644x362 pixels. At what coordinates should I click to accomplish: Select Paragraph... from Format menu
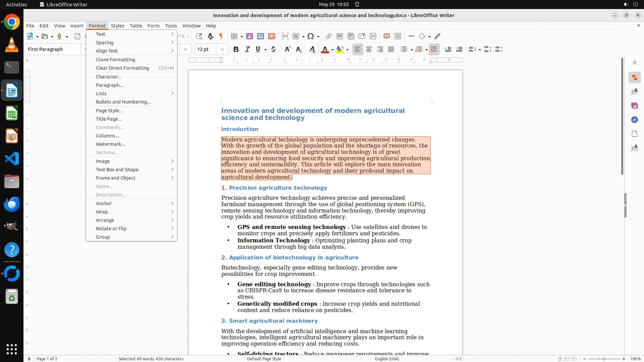click(x=110, y=85)
